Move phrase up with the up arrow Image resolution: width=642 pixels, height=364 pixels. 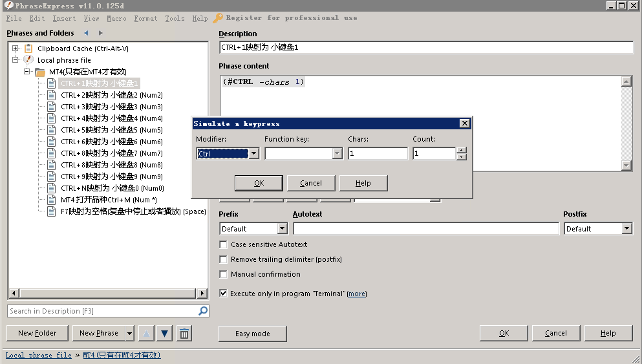point(146,334)
